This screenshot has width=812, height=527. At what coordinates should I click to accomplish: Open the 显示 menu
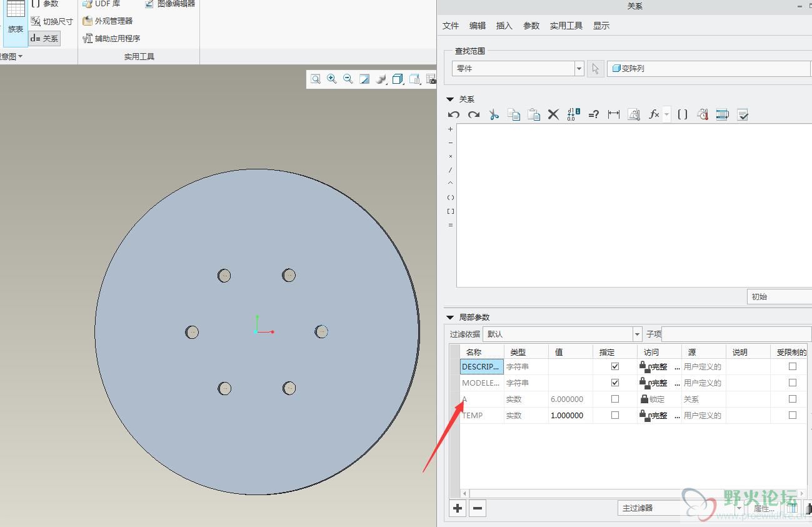(x=601, y=26)
